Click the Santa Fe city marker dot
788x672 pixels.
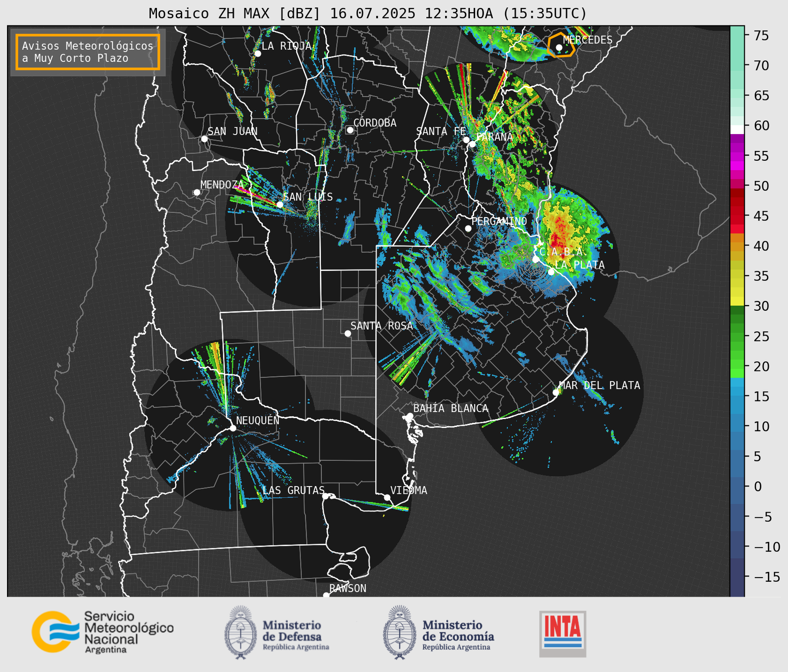pos(466,140)
